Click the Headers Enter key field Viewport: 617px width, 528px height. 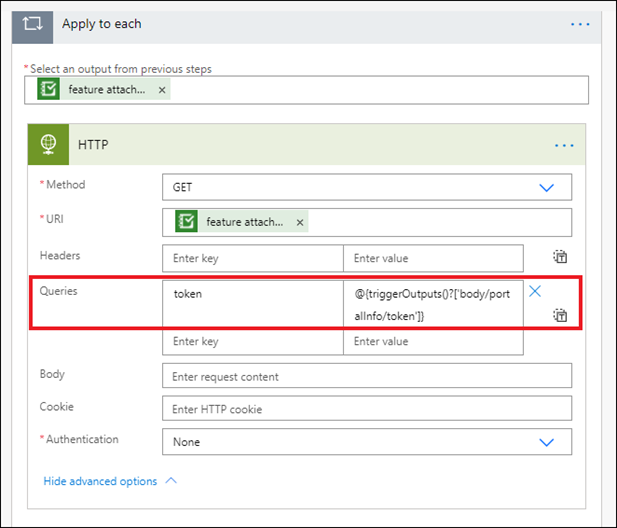tap(253, 258)
